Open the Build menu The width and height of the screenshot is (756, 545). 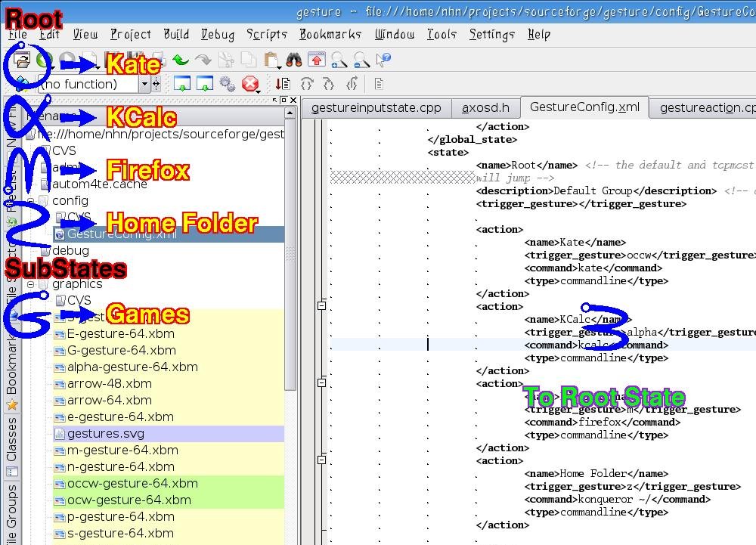(176, 34)
